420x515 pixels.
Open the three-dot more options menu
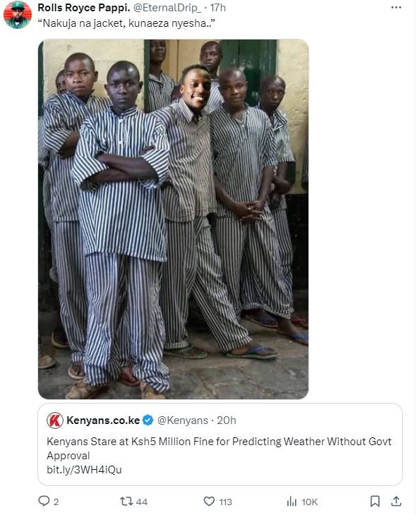pyautogui.click(x=396, y=8)
